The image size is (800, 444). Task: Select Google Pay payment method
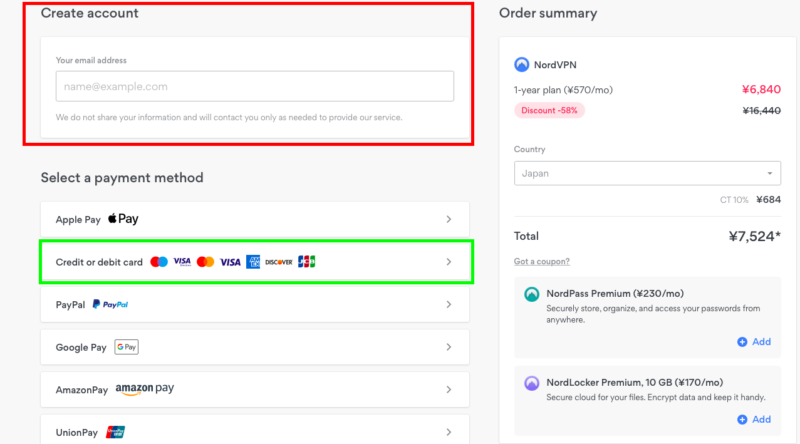pyautogui.click(x=255, y=347)
